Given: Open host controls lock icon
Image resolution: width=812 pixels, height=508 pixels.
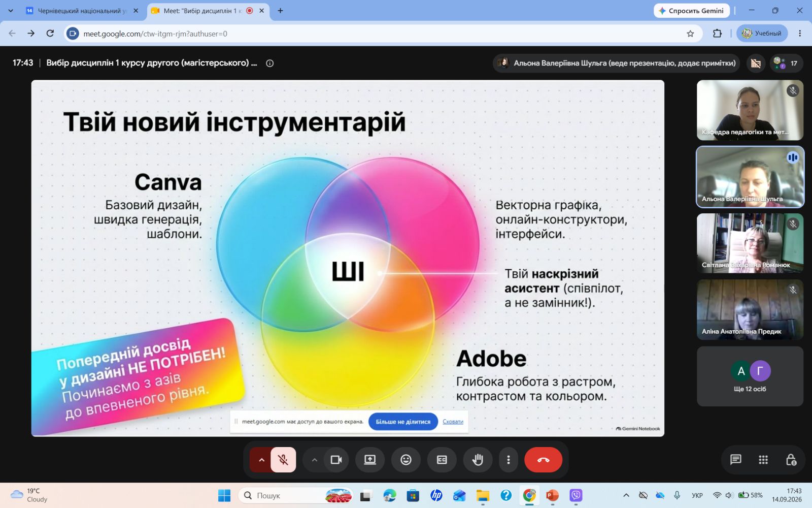Looking at the screenshot, I should [791, 460].
